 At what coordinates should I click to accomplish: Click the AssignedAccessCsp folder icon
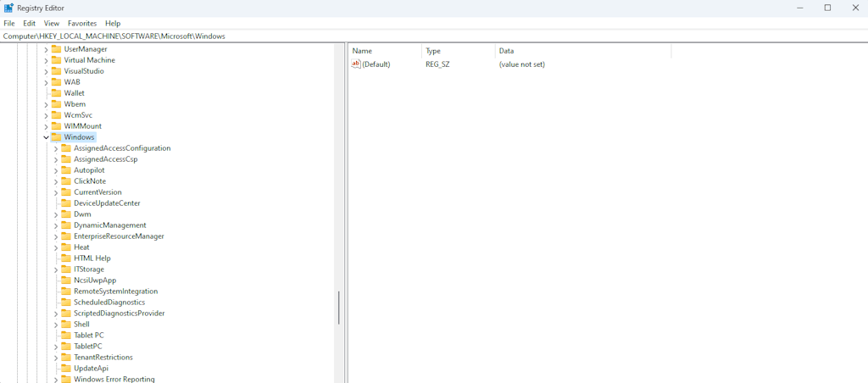pyautogui.click(x=66, y=158)
